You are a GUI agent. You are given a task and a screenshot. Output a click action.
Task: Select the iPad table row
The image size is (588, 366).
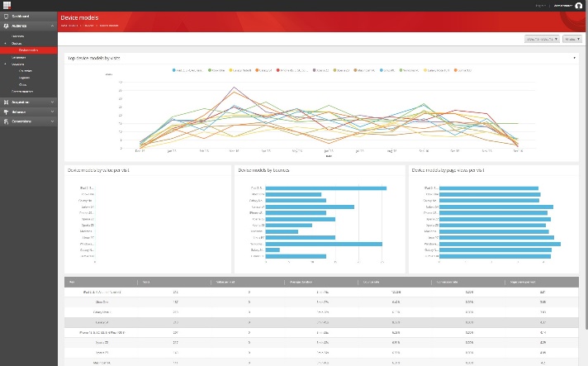pos(321,292)
